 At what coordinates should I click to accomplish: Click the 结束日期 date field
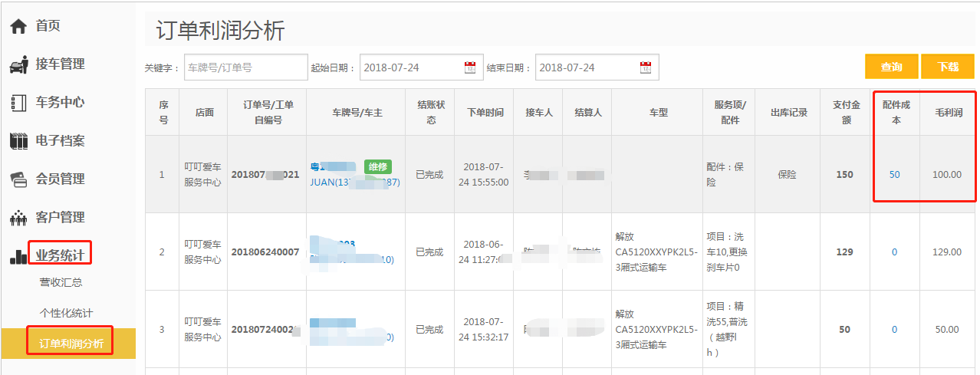point(587,67)
